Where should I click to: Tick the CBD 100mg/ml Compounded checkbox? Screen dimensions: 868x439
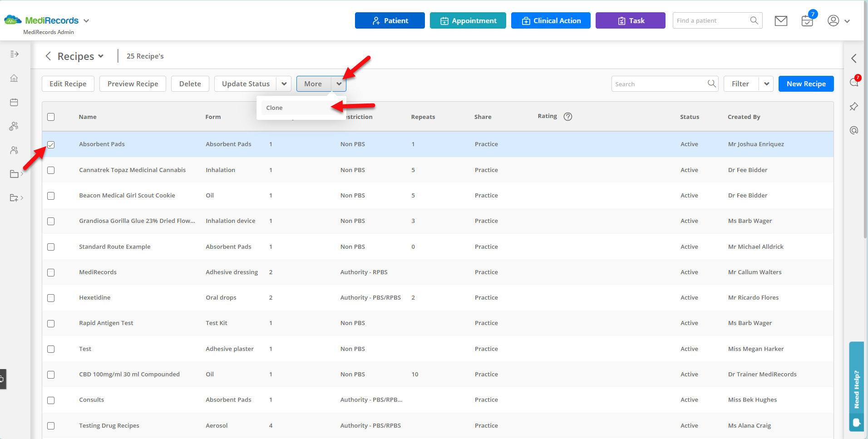[x=51, y=375]
